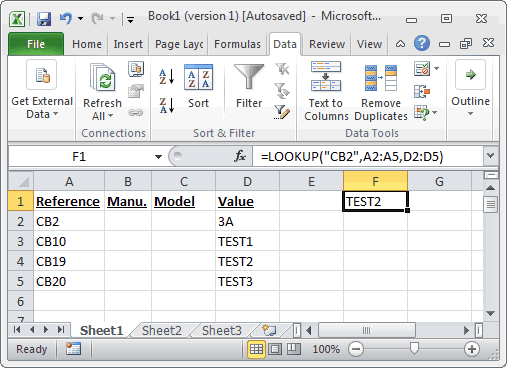
Task: Click the Undo icon
Action: tap(66, 18)
